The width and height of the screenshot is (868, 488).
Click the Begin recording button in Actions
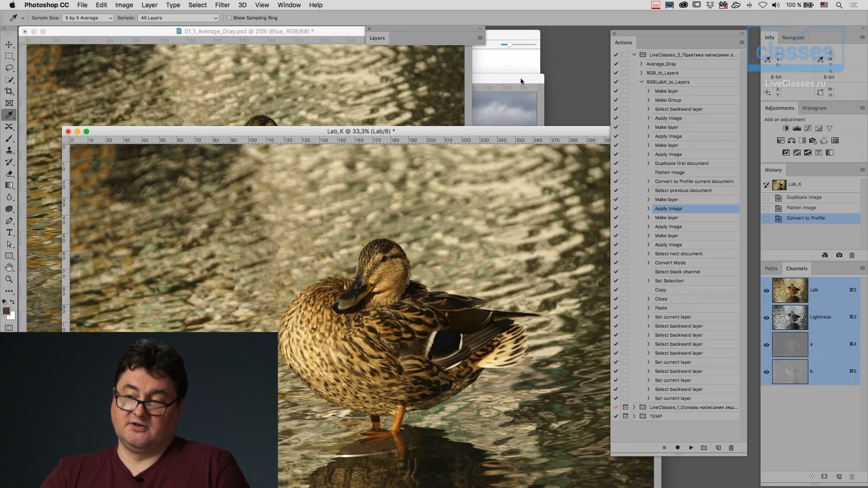click(x=677, y=448)
